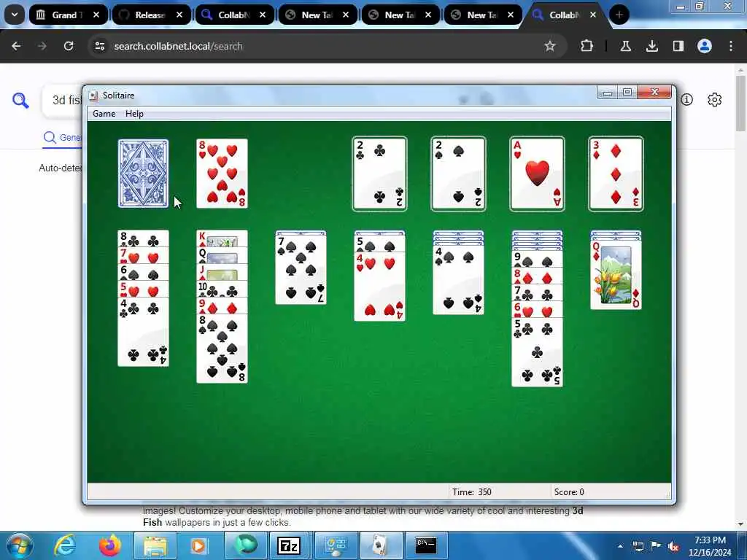Viewport: 747px width, 560px height.
Task: Select the 5 of spades in fourth column
Action: (379, 244)
